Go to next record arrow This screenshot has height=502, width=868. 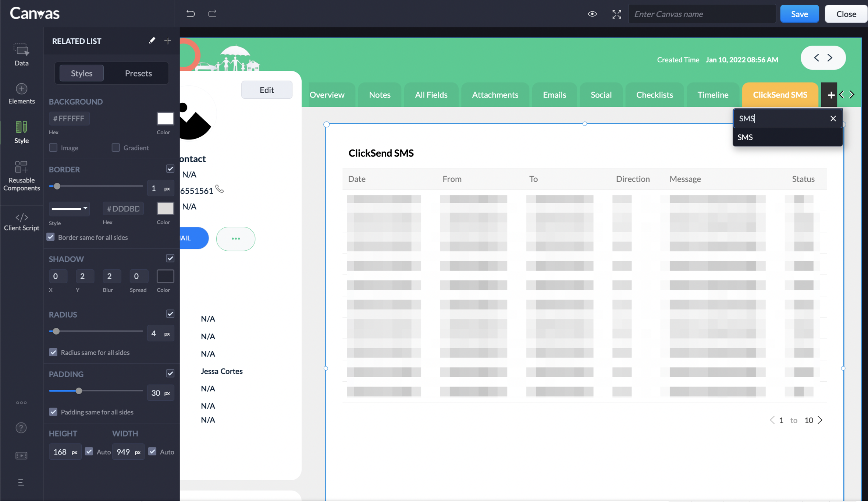coord(830,58)
